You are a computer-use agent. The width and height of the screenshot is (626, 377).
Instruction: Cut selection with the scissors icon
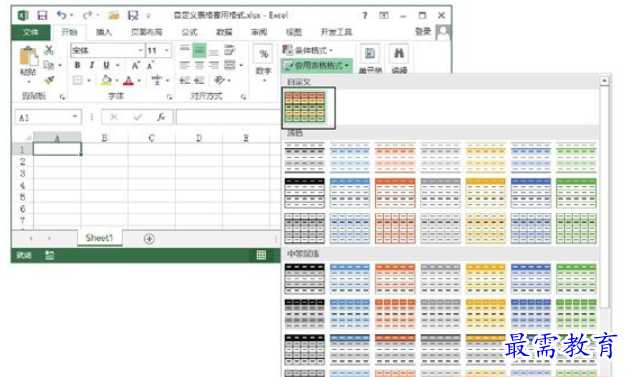click(x=49, y=50)
